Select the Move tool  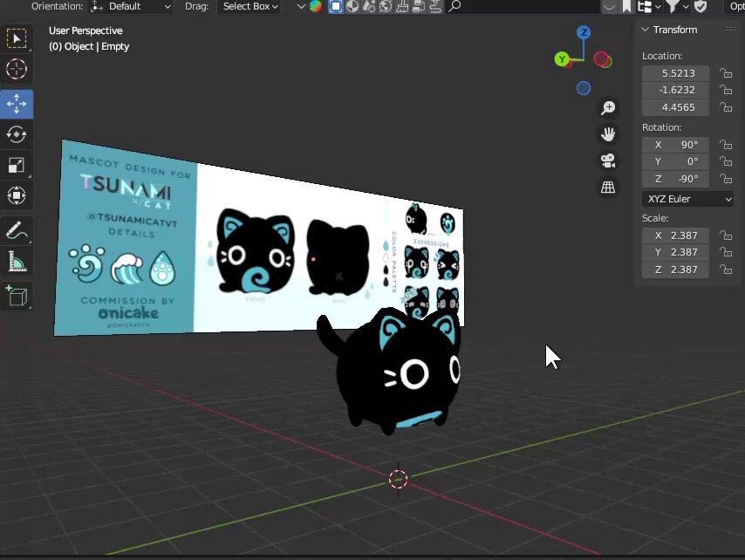pyautogui.click(x=17, y=104)
